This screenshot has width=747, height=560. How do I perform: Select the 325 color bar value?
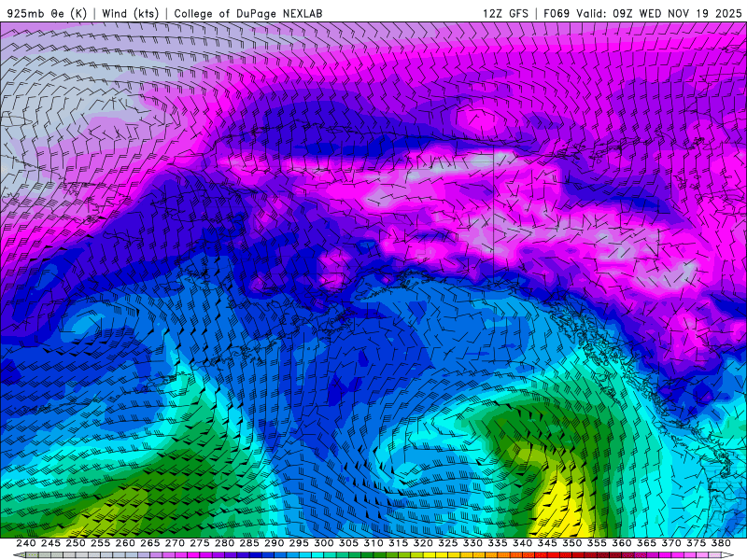coord(448,543)
